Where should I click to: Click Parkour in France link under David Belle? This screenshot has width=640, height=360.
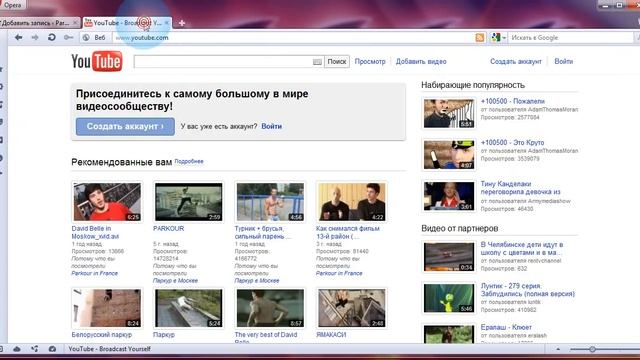[x=94, y=273]
